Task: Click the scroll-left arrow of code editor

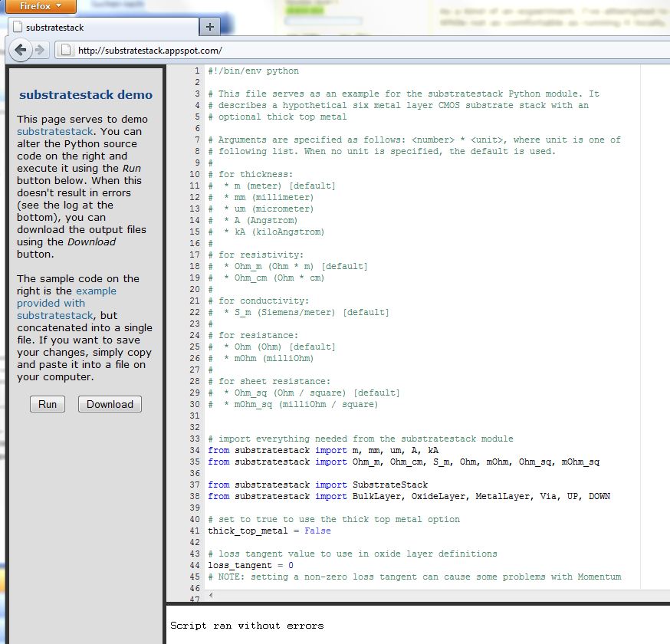Action: (x=211, y=595)
